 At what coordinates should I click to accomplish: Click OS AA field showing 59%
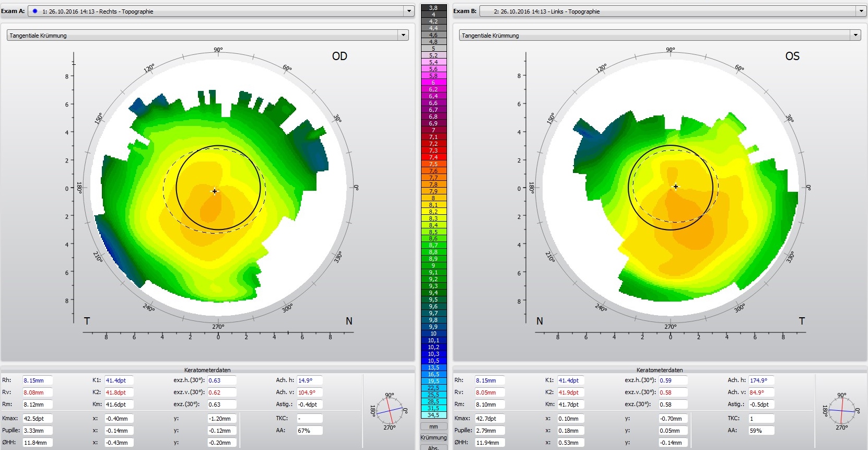click(x=761, y=431)
